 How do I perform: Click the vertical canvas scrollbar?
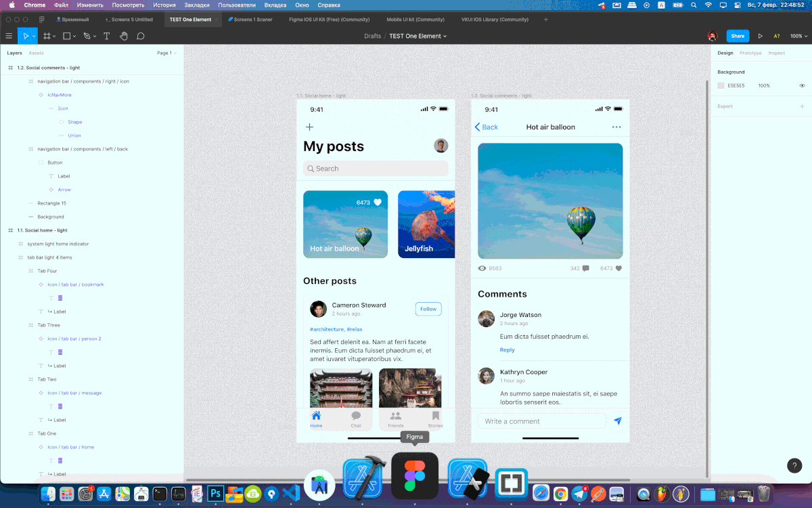point(707,279)
